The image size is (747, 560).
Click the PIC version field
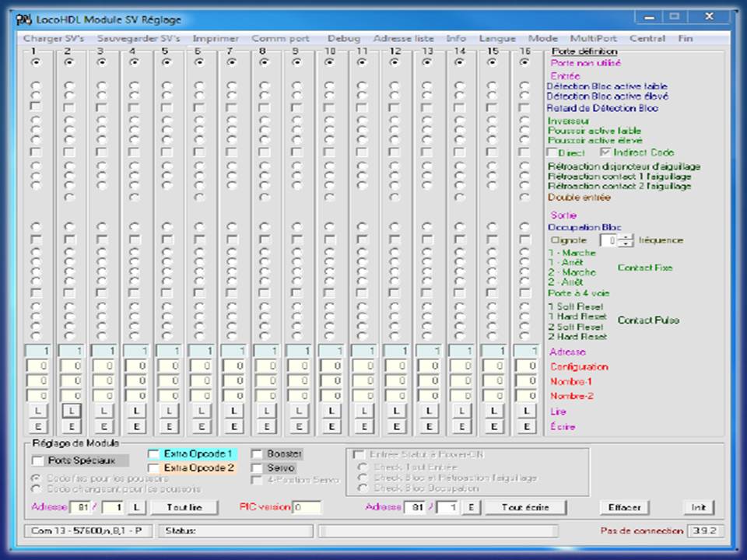307,508
